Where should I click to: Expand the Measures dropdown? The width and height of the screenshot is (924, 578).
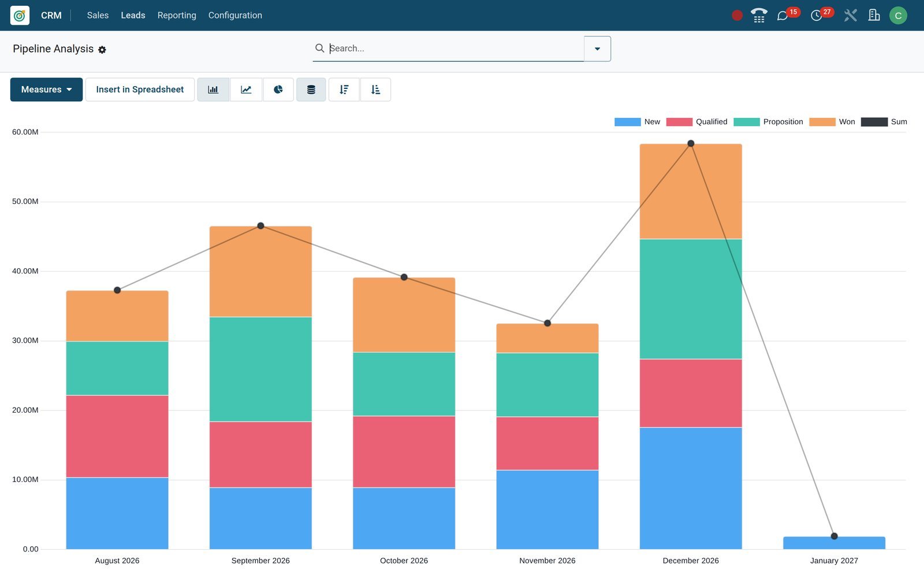pos(46,90)
